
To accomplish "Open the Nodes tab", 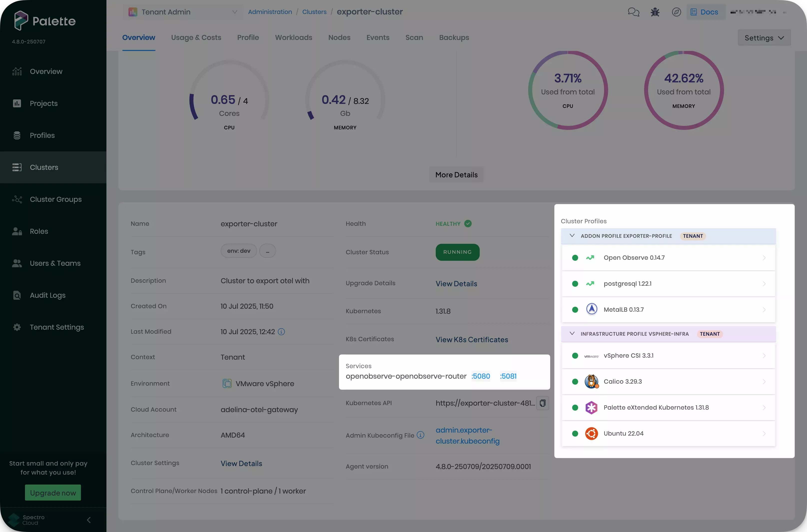I will point(339,38).
